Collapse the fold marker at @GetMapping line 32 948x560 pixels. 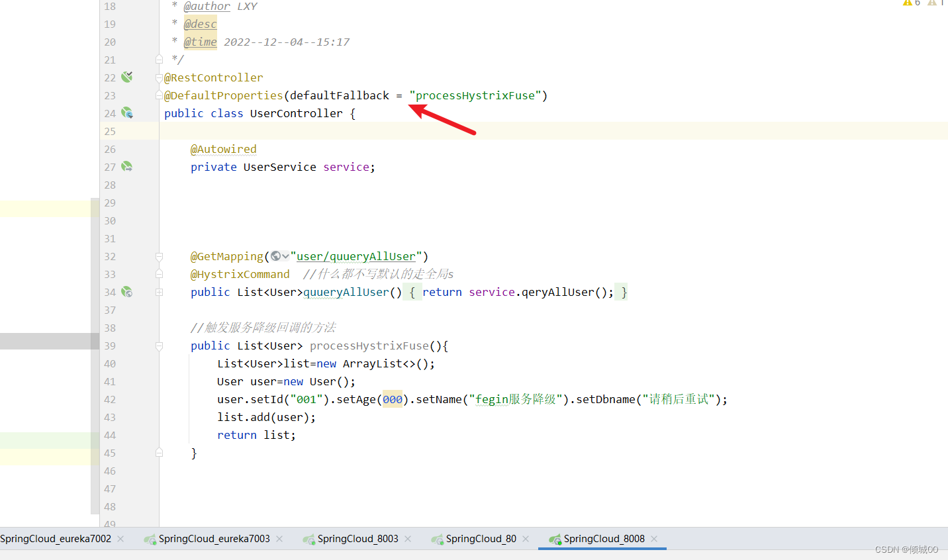(x=159, y=256)
